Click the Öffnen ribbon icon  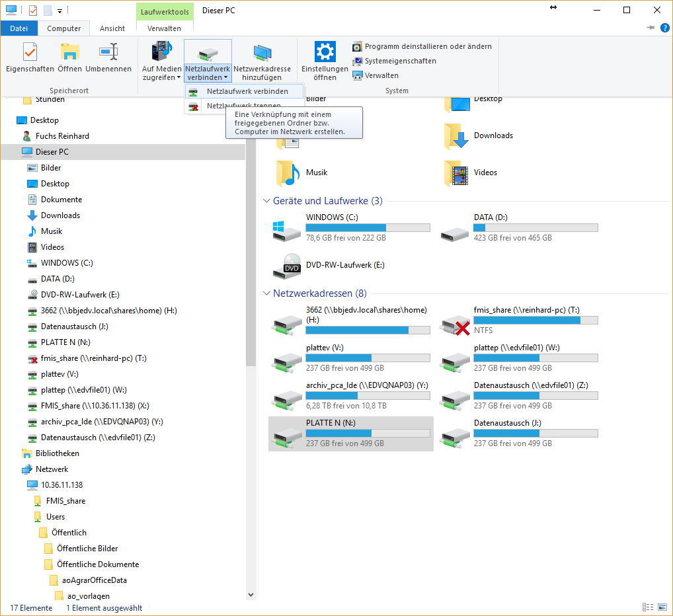69,52
